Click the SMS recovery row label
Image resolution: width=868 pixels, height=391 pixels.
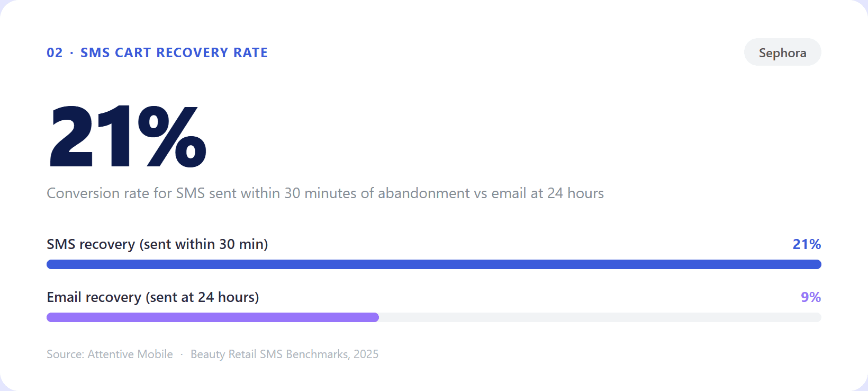click(157, 244)
